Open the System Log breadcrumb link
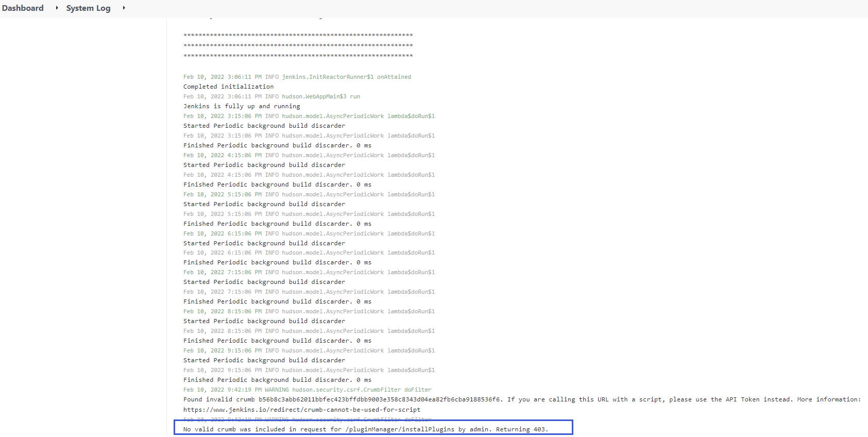 88,8
